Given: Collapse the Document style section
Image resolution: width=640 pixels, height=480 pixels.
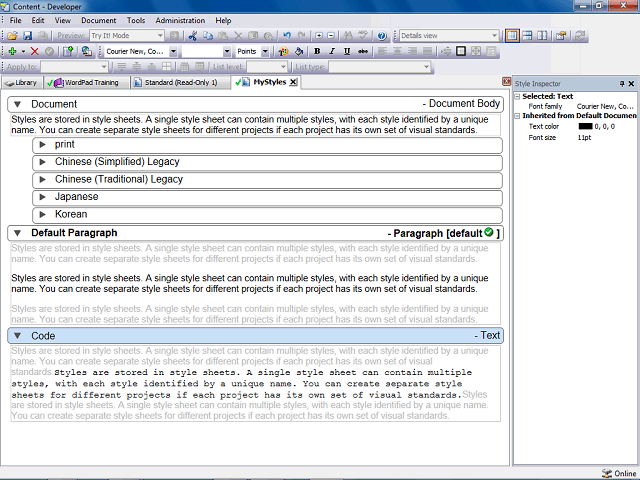Looking at the screenshot, I should pos(18,104).
